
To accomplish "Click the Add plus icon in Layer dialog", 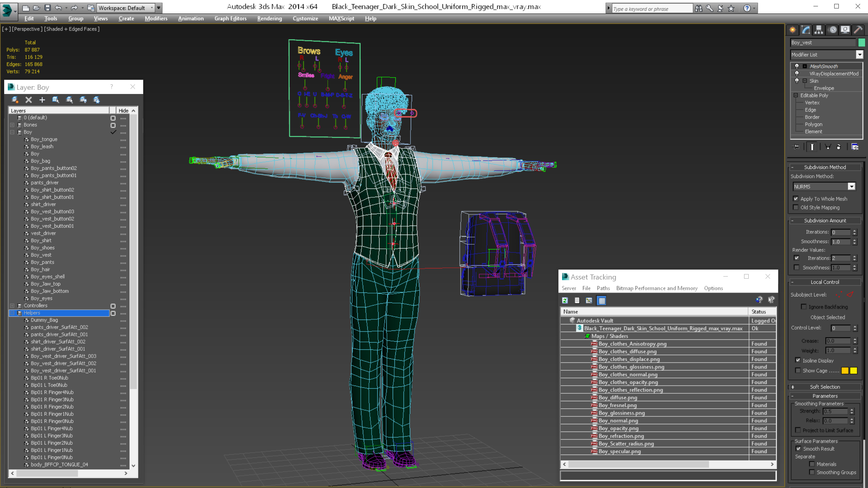I will (x=42, y=100).
